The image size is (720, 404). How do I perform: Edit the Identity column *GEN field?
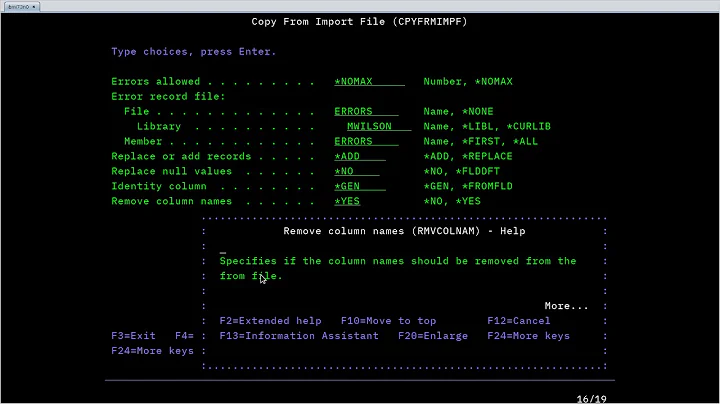(360, 186)
